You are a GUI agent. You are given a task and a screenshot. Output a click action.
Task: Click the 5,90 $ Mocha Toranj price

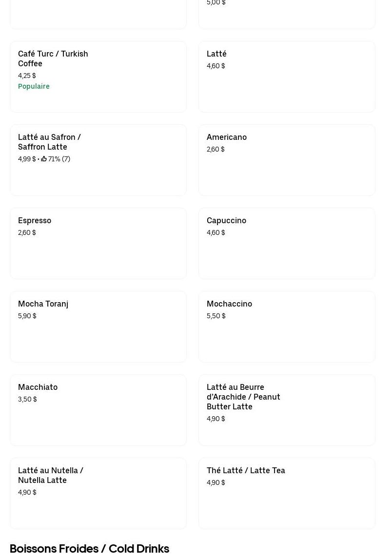point(27,316)
